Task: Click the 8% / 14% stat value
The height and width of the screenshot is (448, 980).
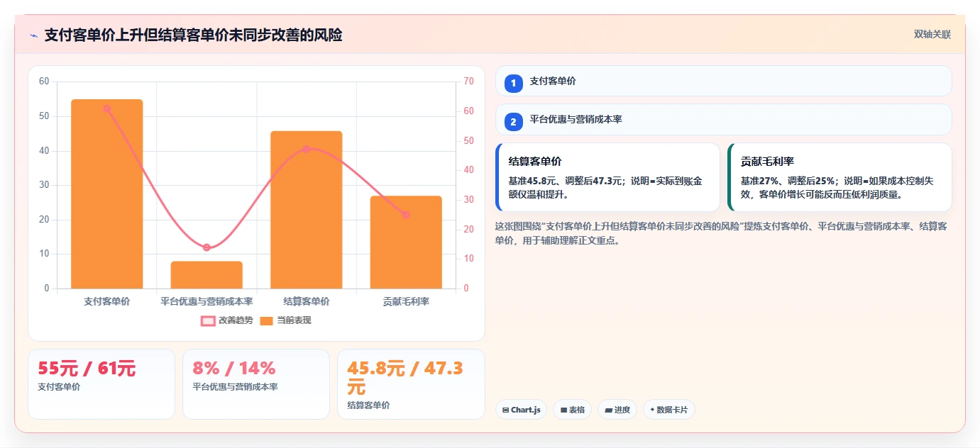Action: coord(234,369)
